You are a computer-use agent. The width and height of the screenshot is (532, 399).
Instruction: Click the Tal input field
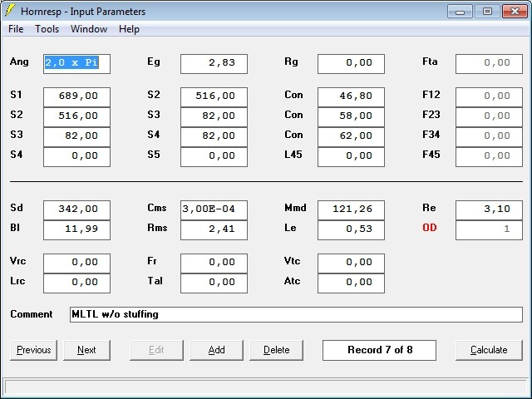click(x=214, y=283)
